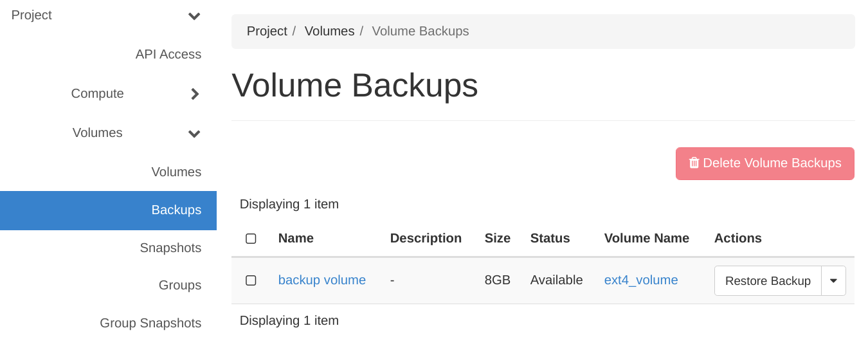Check the backup volume row checkbox

251,280
